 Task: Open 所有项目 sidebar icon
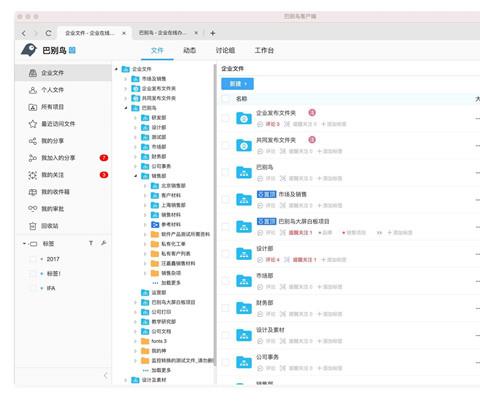tap(33, 107)
